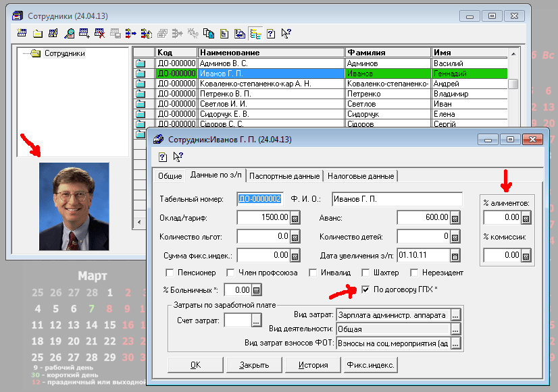Open the calculator for % алиментов field
558x392 pixels.
(x=526, y=218)
